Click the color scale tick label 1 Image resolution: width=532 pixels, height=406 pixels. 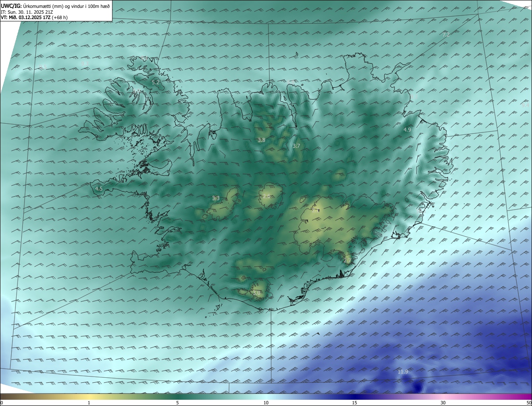[x=89, y=403]
